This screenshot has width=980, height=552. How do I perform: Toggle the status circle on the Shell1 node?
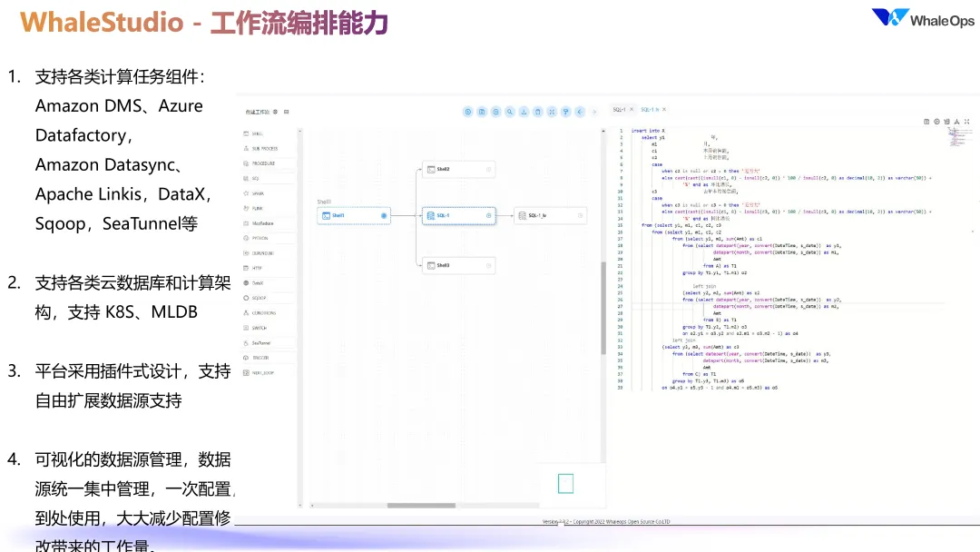[x=384, y=216]
